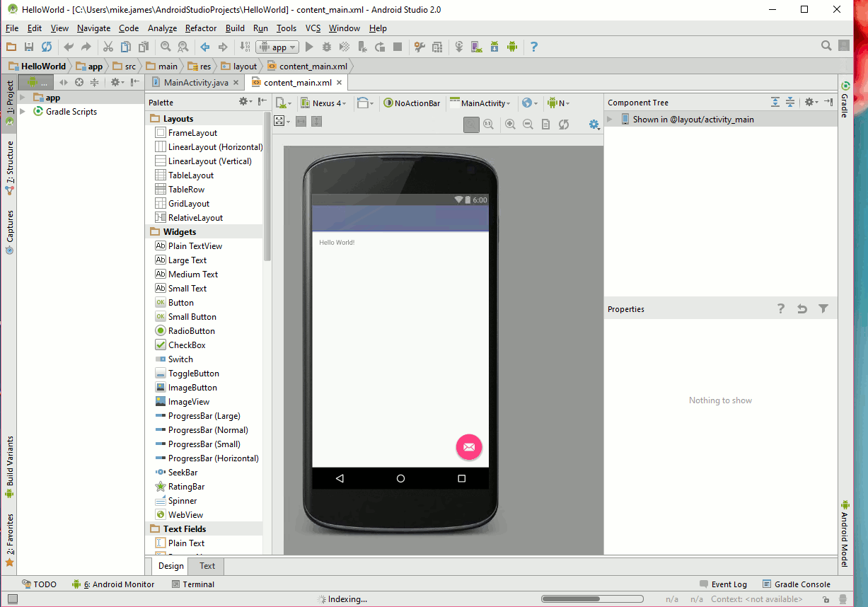The width and height of the screenshot is (868, 607).
Task: Launch the Android Monitor with Dalvik icon
Action: 512,47
